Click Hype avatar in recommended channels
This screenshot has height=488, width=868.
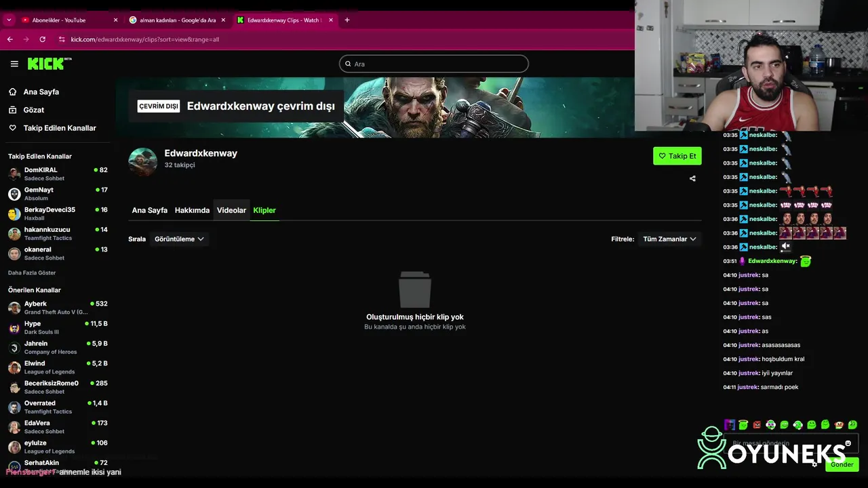(x=14, y=327)
